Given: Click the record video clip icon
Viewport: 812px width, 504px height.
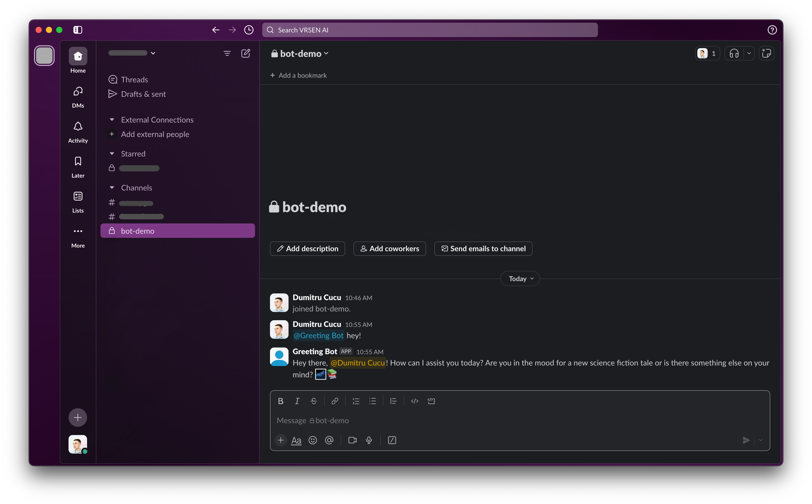Looking at the screenshot, I should pyautogui.click(x=352, y=440).
